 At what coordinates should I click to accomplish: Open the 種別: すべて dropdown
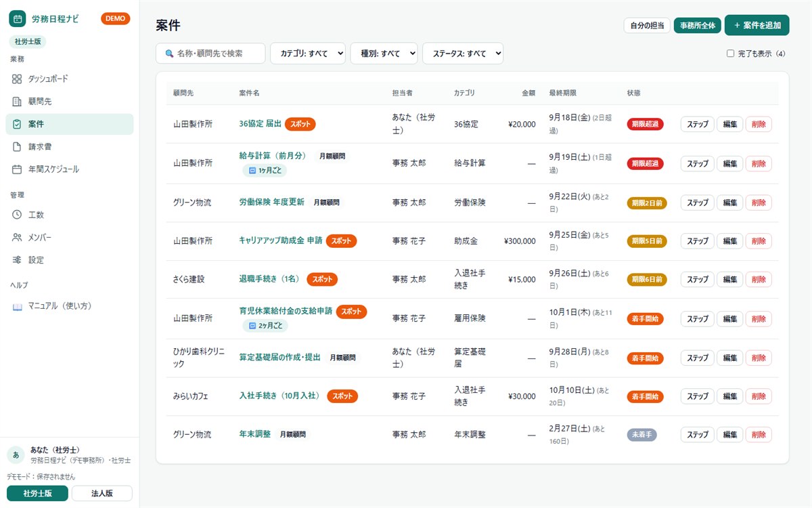384,54
